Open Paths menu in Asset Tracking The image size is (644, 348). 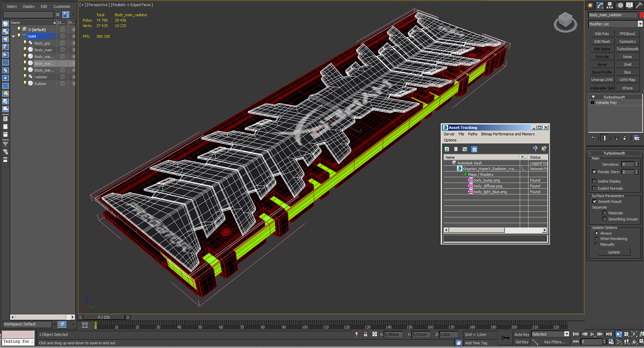tap(473, 134)
